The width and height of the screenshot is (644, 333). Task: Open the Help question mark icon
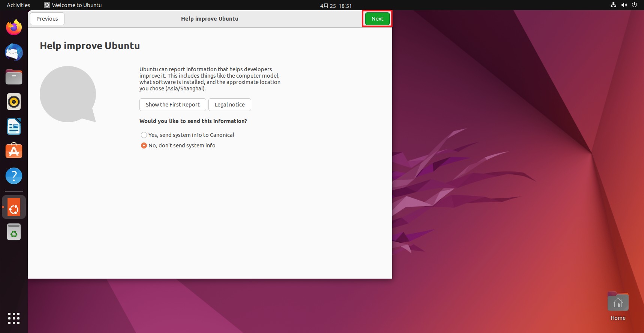tap(14, 176)
